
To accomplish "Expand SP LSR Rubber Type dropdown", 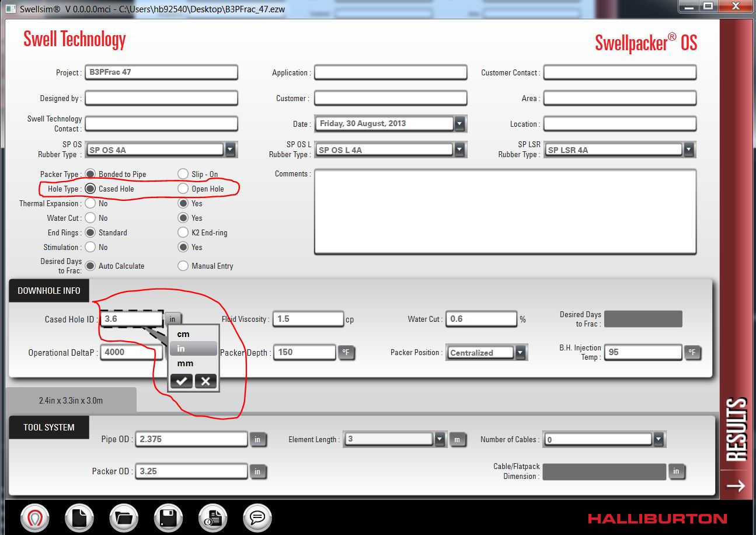I will (689, 150).
